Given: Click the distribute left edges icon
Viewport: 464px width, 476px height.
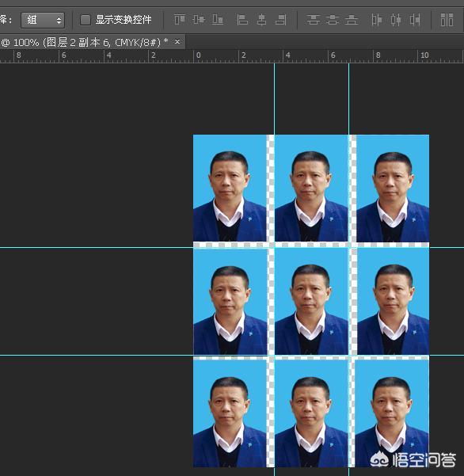Looking at the screenshot, I should tap(377, 20).
